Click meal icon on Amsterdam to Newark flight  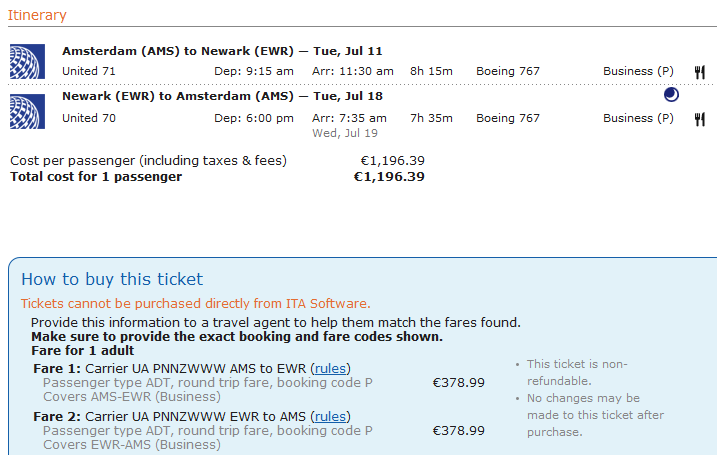700,72
